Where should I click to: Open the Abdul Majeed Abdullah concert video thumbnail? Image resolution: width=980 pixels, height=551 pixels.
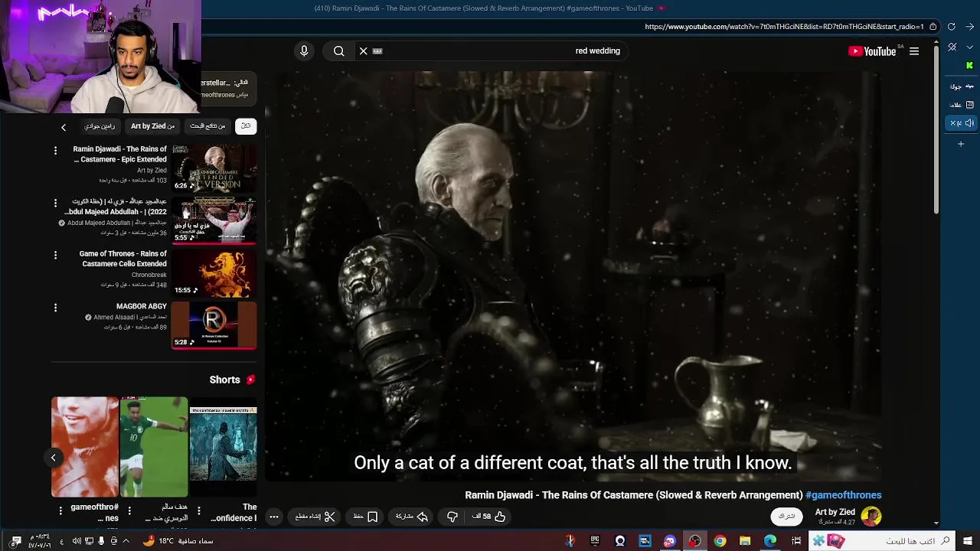(x=214, y=220)
